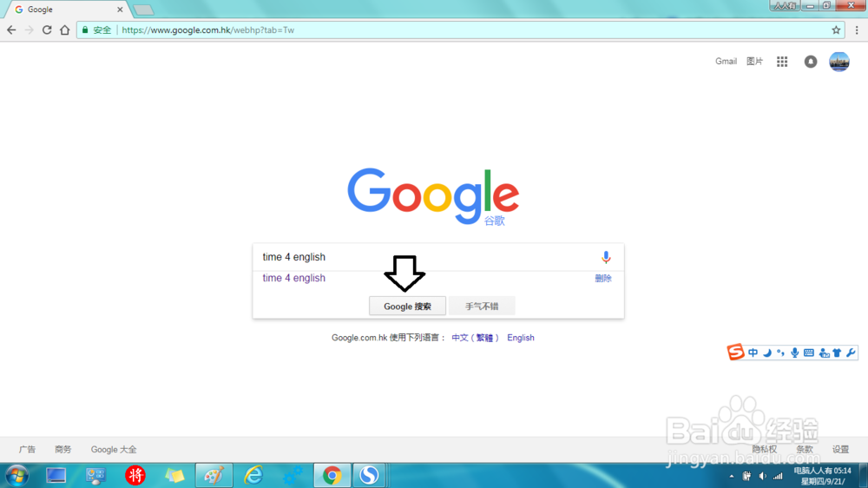Image resolution: width=868 pixels, height=488 pixels.
Task: Toggle Sogou Chinese/English mode 中 icon
Action: (x=753, y=353)
